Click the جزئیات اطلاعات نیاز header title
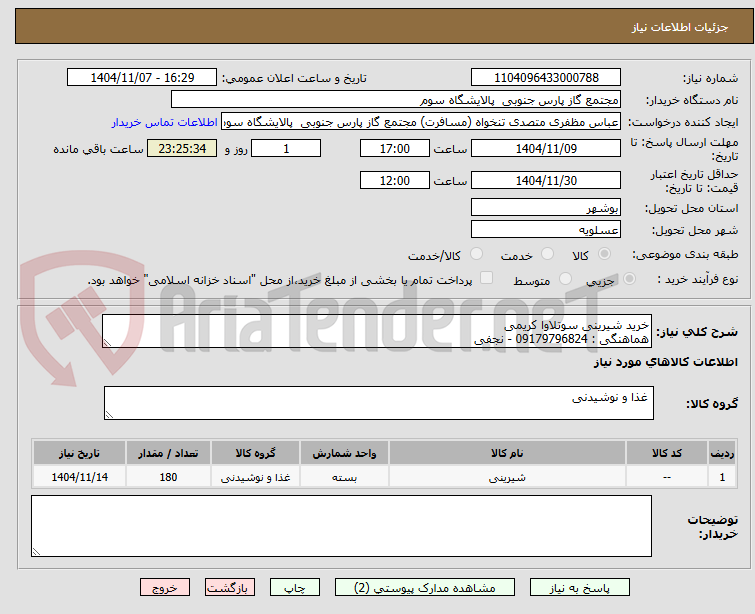The width and height of the screenshot is (755, 614). click(x=680, y=27)
